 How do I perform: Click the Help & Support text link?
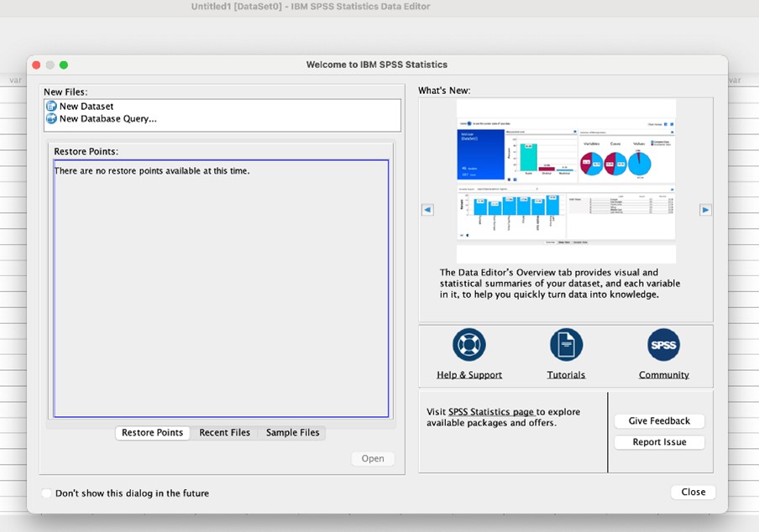click(468, 375)
